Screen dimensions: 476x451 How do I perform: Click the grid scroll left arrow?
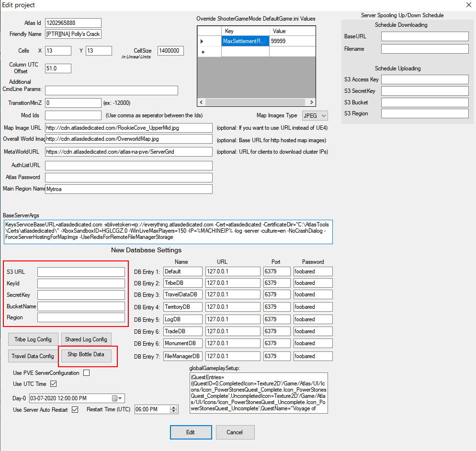coord(201,102)
